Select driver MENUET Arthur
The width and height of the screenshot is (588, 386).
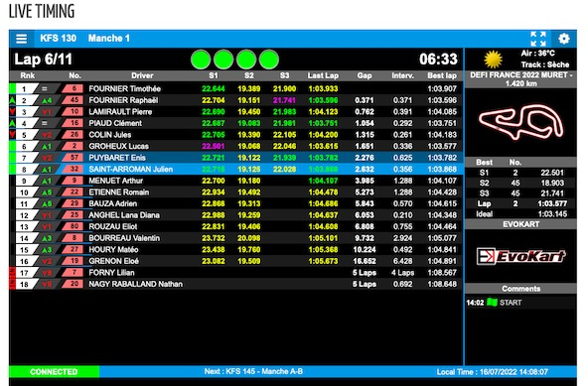tap(115, 181)
